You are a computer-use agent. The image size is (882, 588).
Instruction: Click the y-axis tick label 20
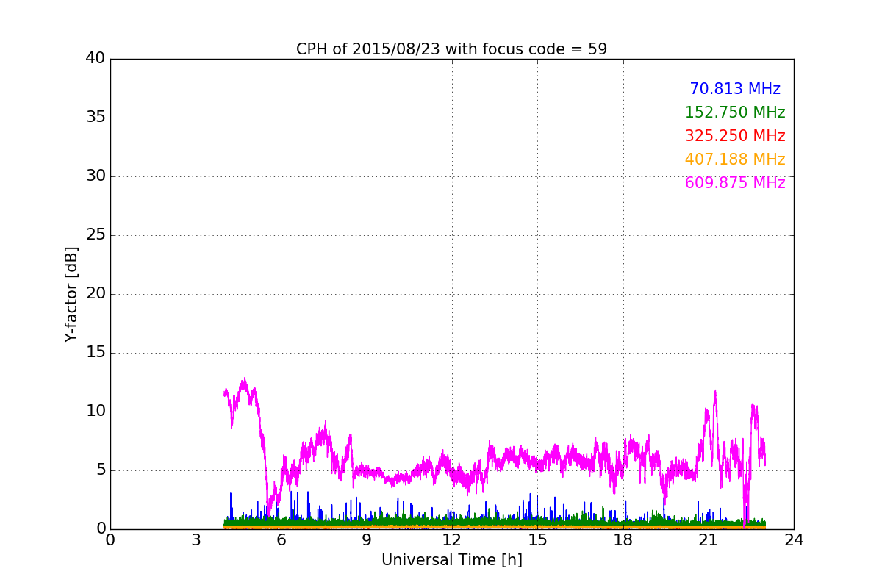pyautogui.click(x=96, y=294)
